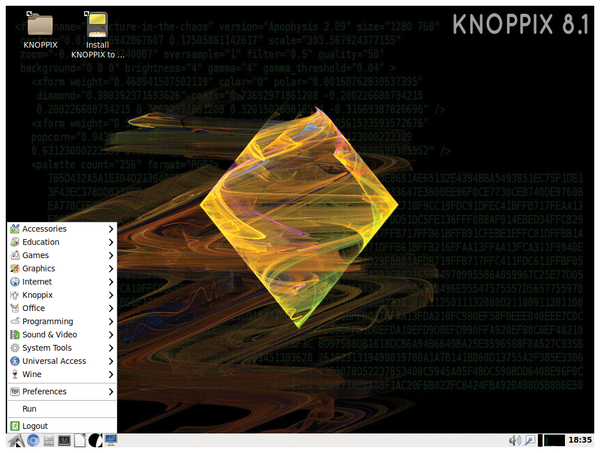The height and width of the screenshot is (453, 600).
Task: Click the black and white circle taskbar icon
Action: tap(95, 440)
